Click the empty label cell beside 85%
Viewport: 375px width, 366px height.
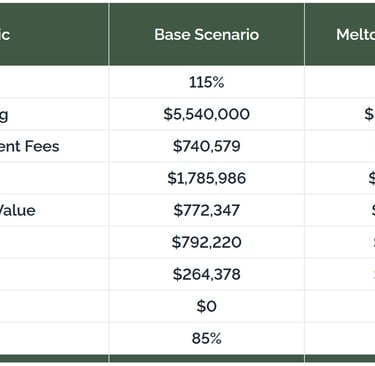(54, 338)
